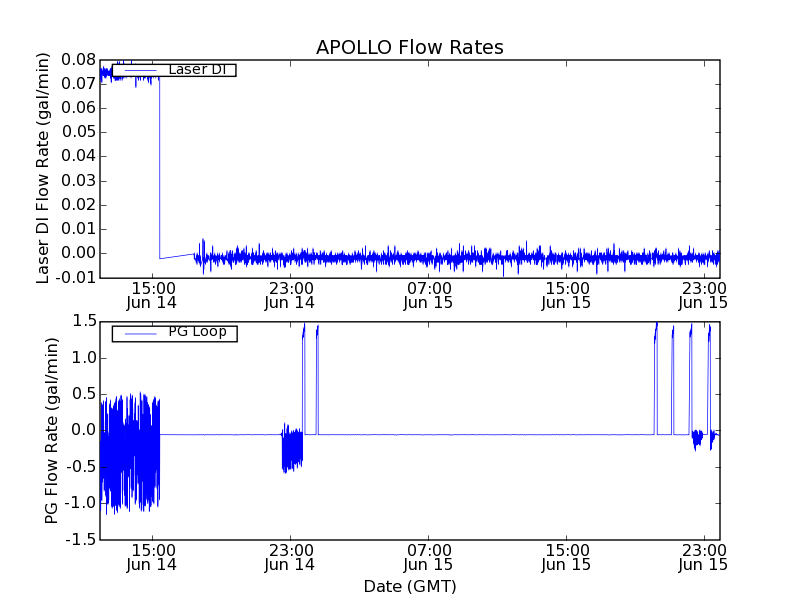The image size is (800, 600).
Task: Click '15:00 Jun 15' label under top plot
Action: pyautogui.click(x=566, y=295)
